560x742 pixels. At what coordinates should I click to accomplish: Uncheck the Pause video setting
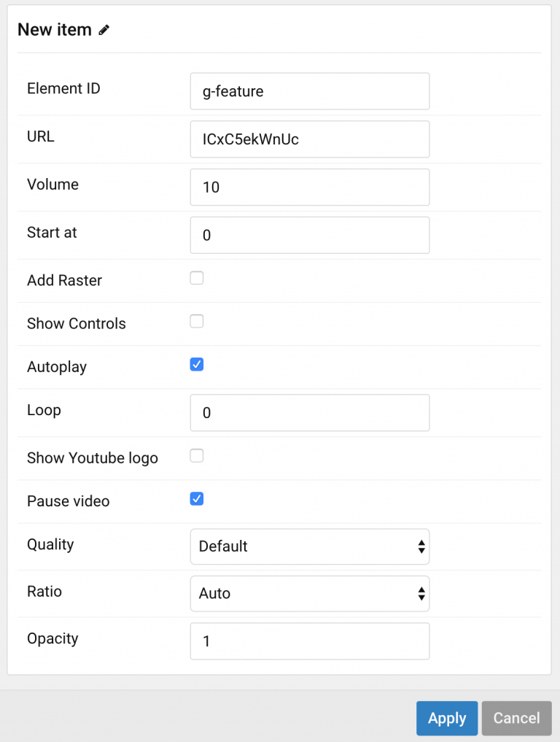tap(196, 498)
